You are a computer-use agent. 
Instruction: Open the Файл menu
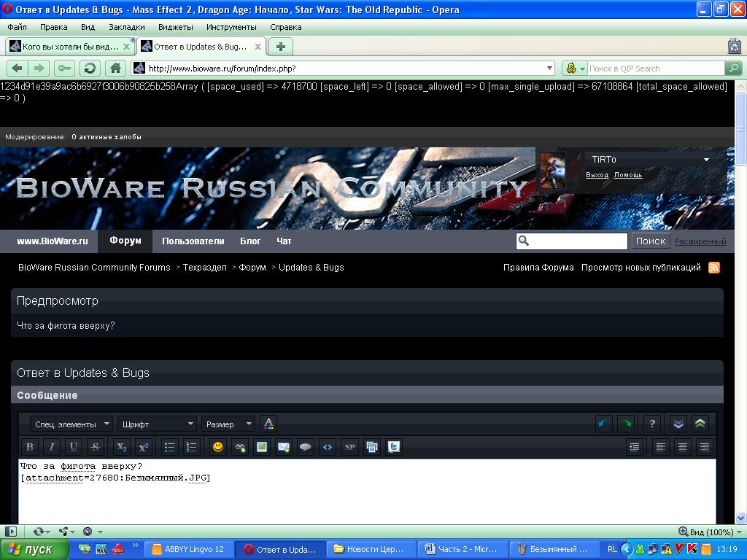point(18,27)
